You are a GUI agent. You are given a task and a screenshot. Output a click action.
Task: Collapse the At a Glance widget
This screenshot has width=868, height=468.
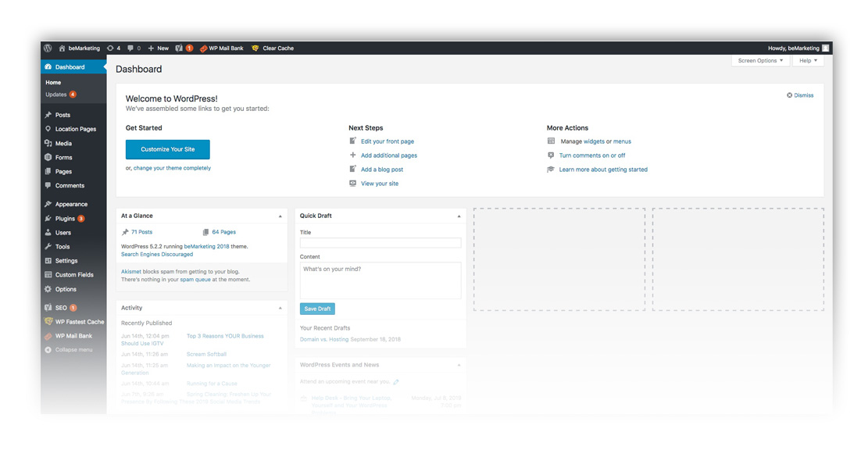click(x=280, y=216)
